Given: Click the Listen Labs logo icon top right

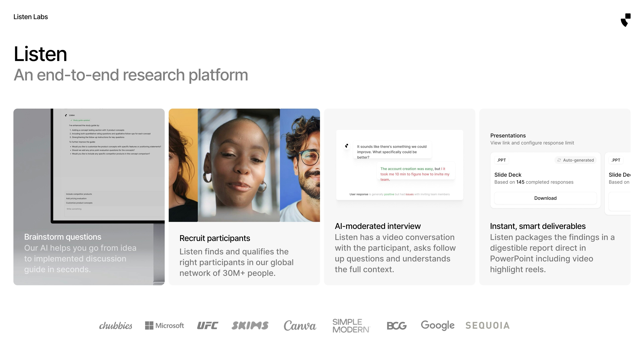Looking at the screenshot, I should [x=626, y=20].
